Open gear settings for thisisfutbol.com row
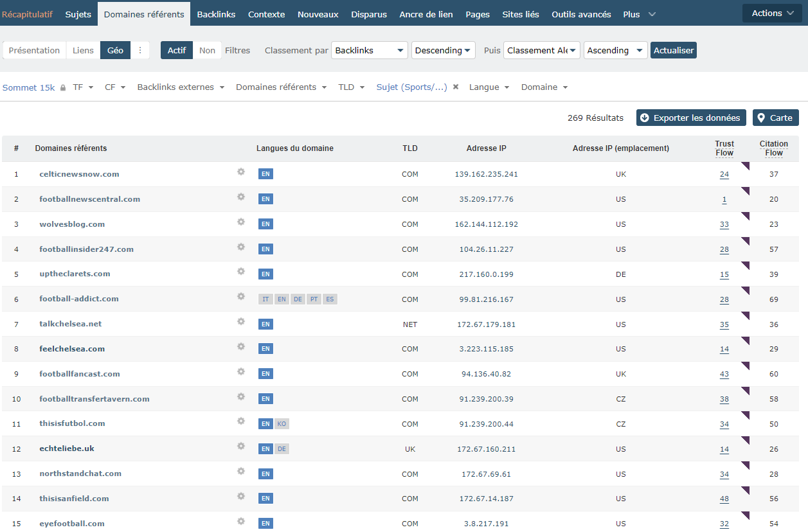 pyautogui.click(x=241, y=421)
